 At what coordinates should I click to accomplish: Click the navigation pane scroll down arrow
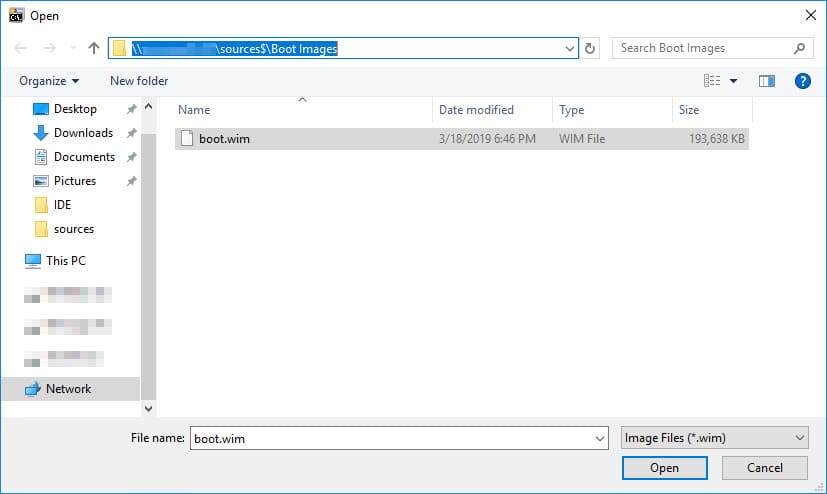click(x=149, y=408)
